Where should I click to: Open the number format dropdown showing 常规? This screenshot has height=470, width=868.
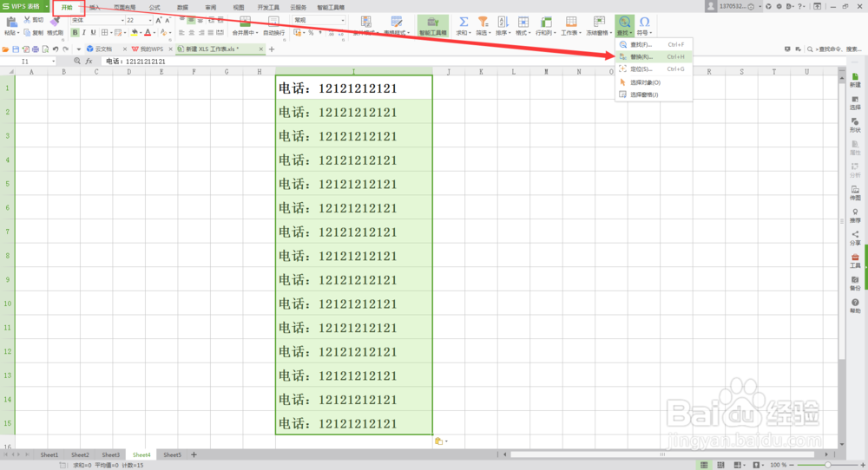[343, 21]
